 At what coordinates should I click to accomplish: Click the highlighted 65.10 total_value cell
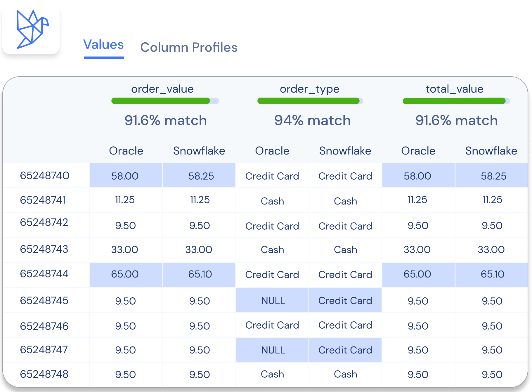492,274
